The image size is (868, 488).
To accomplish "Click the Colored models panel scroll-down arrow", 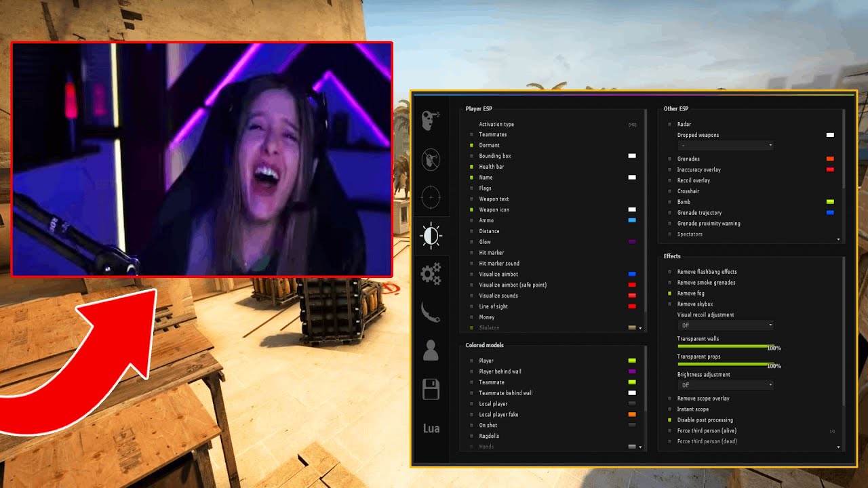I will [x=641, y=447].
